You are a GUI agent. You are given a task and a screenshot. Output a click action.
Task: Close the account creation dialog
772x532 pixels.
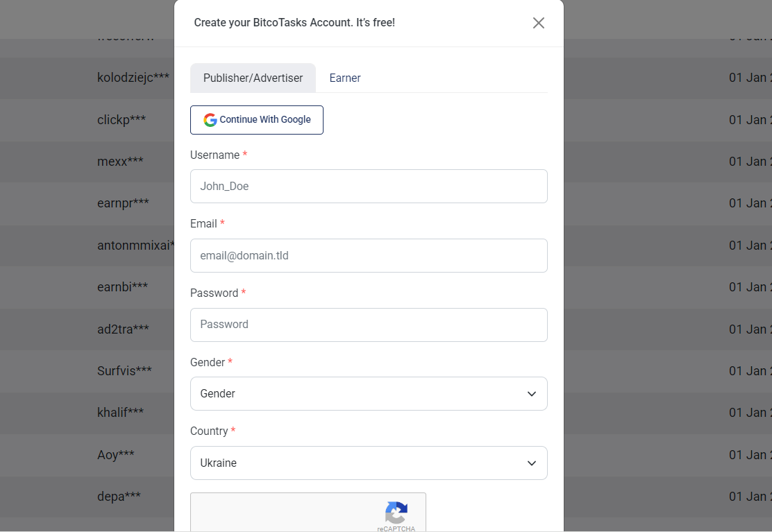(x=538, y=23)
